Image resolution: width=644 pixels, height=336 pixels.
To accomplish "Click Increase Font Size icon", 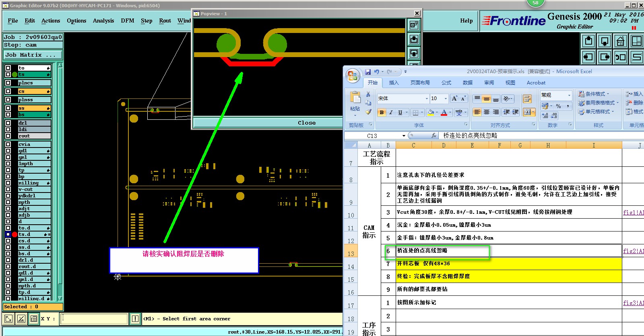I will pyautogui.click(x=454, y=98).
